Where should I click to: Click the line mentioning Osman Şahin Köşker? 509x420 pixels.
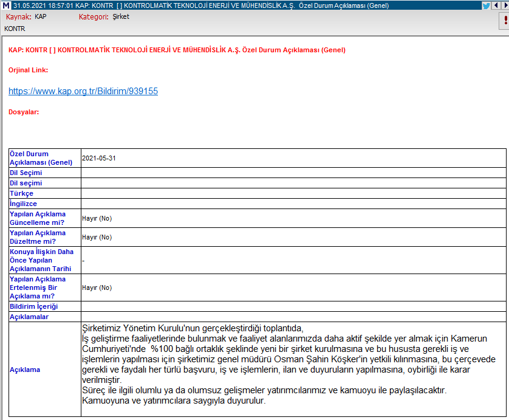click(289, 359)
